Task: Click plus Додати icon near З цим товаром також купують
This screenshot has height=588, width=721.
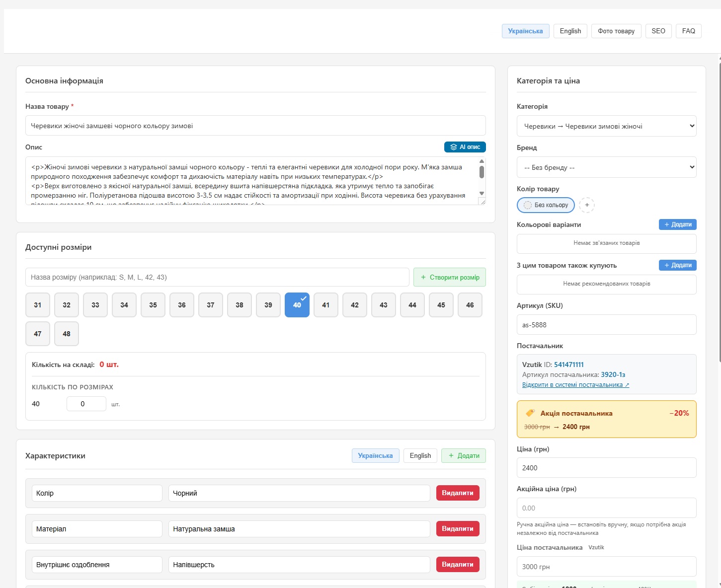Action: point(667,265)
